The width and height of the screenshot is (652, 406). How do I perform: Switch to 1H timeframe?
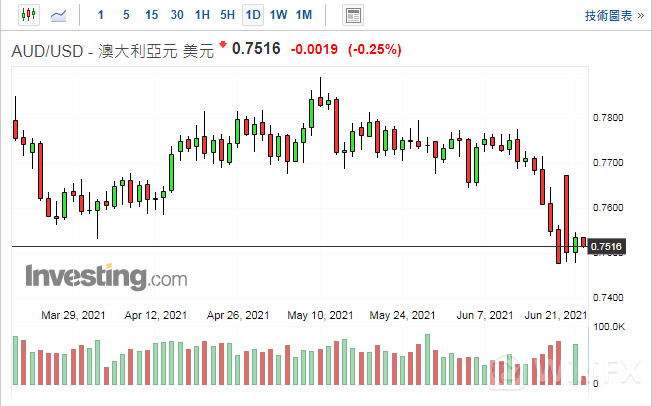point(202,15)
